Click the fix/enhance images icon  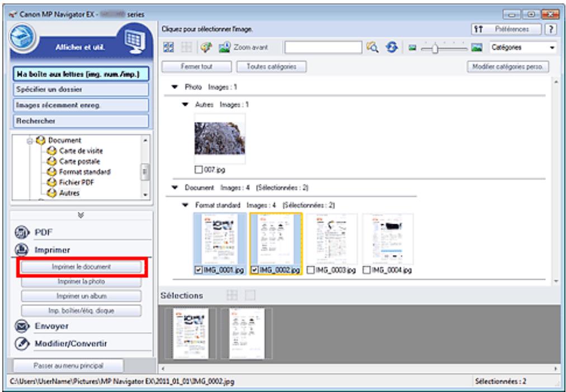[206, 48]
